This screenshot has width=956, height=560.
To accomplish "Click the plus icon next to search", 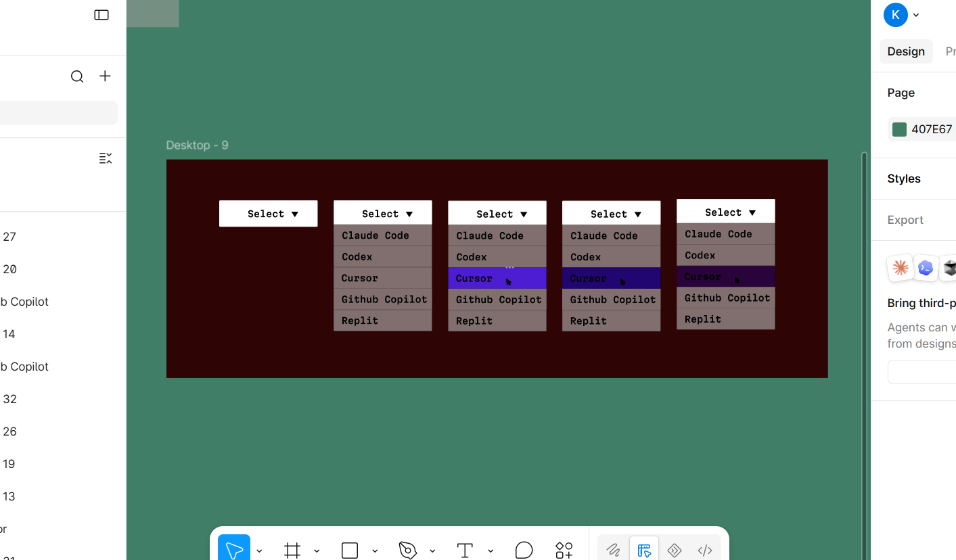I will click(105, 76).
